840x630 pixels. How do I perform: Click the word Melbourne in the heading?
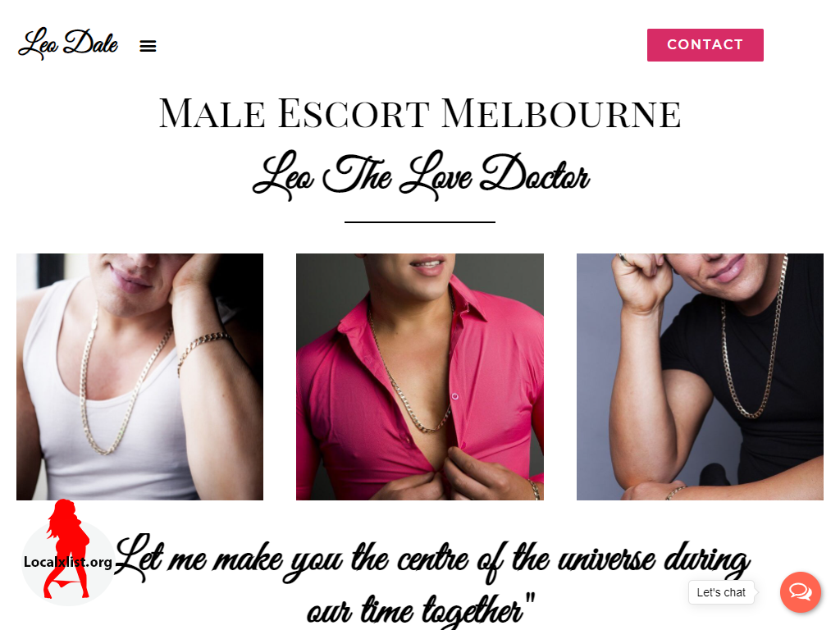[561, 113]
